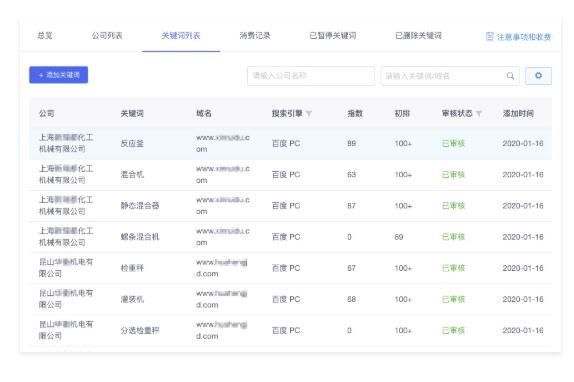574x382 pixels.
Task: Open 注意事项和收费 link
Action: coord(523,37)
